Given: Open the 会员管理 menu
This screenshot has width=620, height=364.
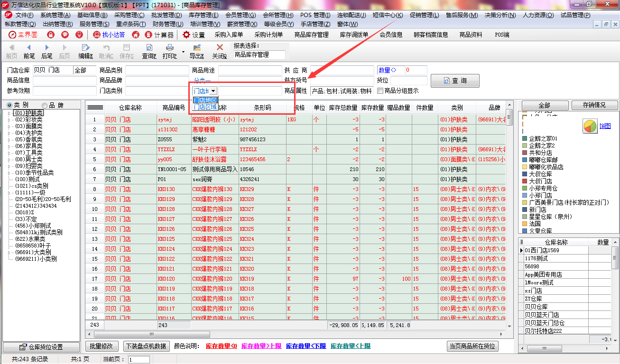Looking at the screenshot, I should click(x=241, y=15).
